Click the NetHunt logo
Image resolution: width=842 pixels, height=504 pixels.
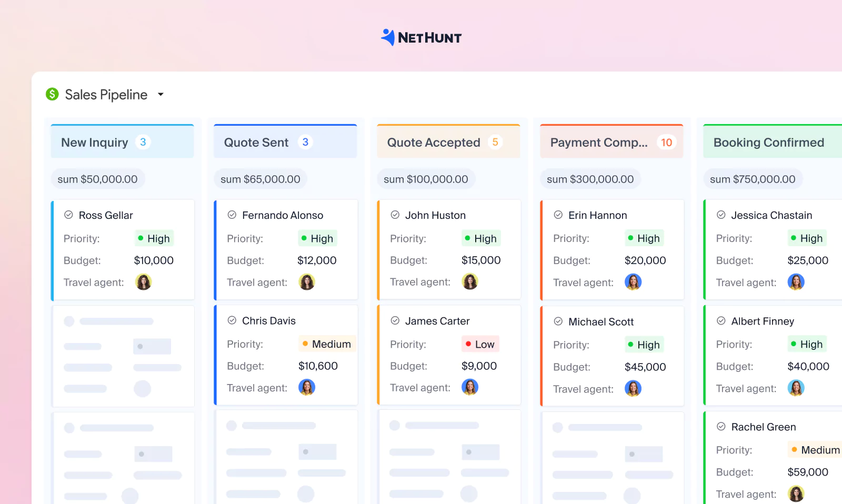pos(420,37)
